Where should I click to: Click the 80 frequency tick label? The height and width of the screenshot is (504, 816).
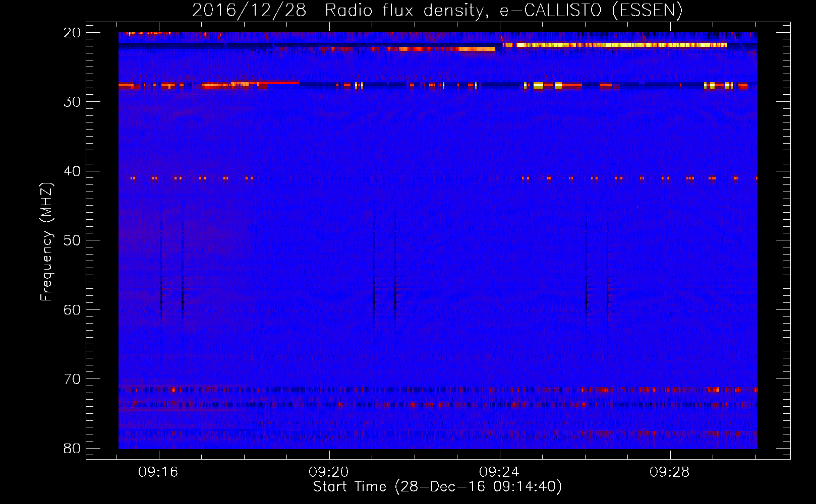coord(72,448)
